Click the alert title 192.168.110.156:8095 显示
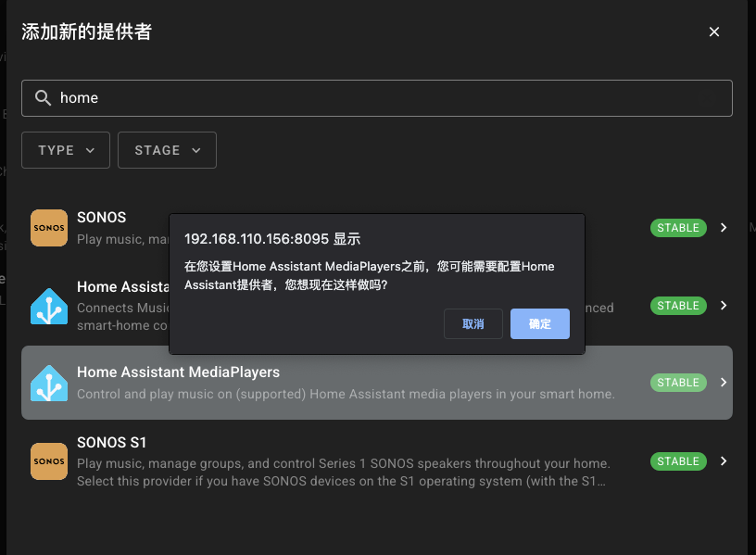Viewport: 756px width, 555px height. (272, 239)
